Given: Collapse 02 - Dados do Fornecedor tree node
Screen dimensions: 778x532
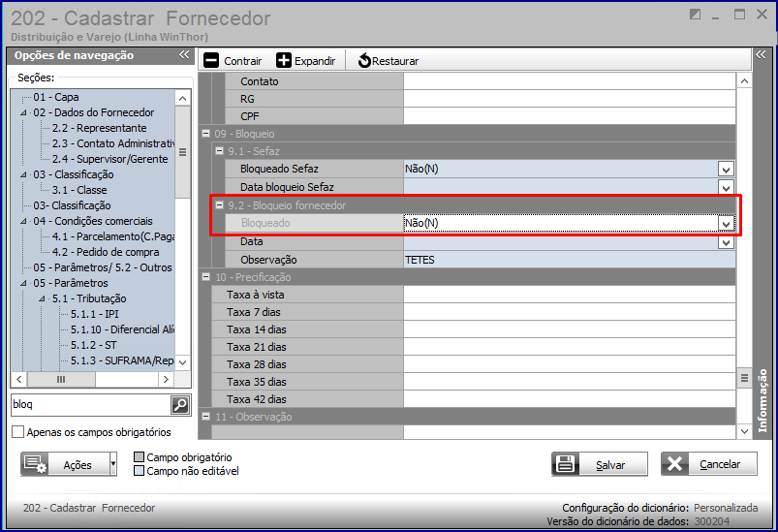Looking at the screenshot, I should coord(23,112).
